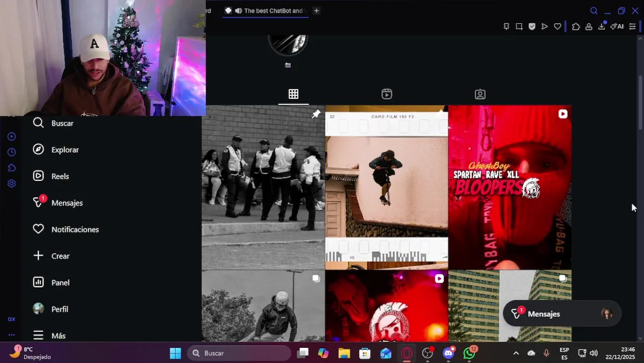Open the floating Mensajes chat button
644x363 pixels.
tap(562, 314)
